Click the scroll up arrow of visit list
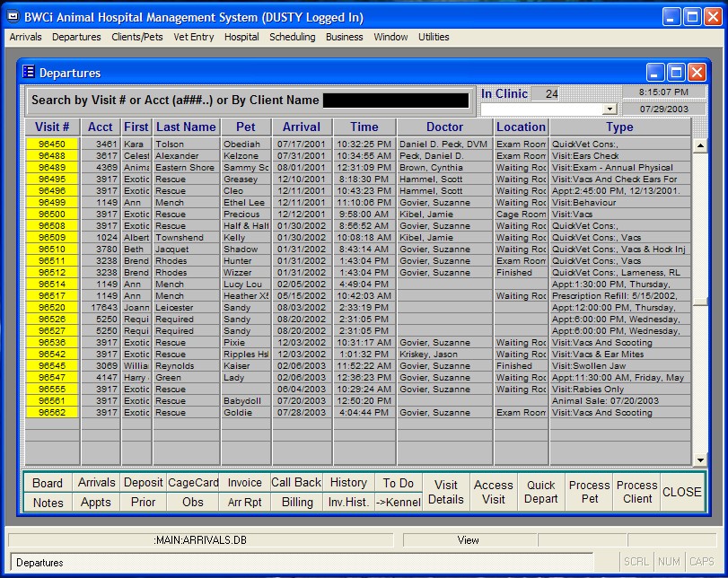 tap(700, 145)
